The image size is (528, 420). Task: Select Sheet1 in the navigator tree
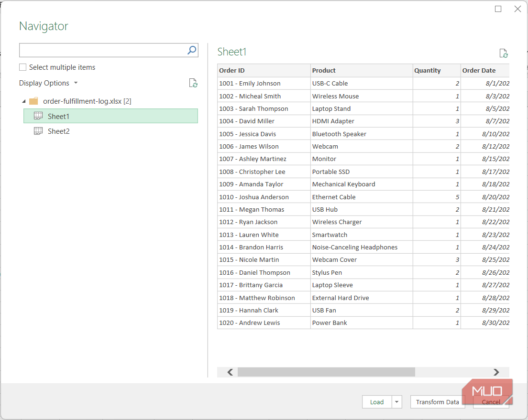[110, 116]
